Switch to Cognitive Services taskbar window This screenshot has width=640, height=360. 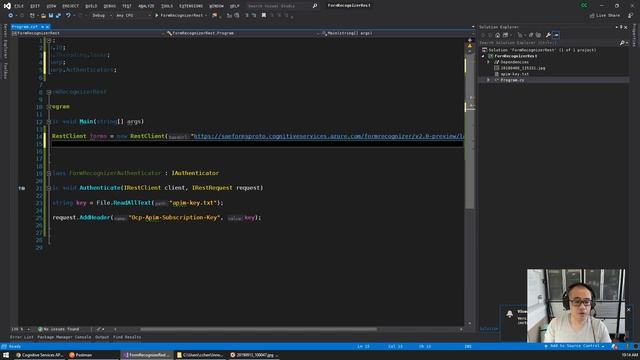point(39,355)
